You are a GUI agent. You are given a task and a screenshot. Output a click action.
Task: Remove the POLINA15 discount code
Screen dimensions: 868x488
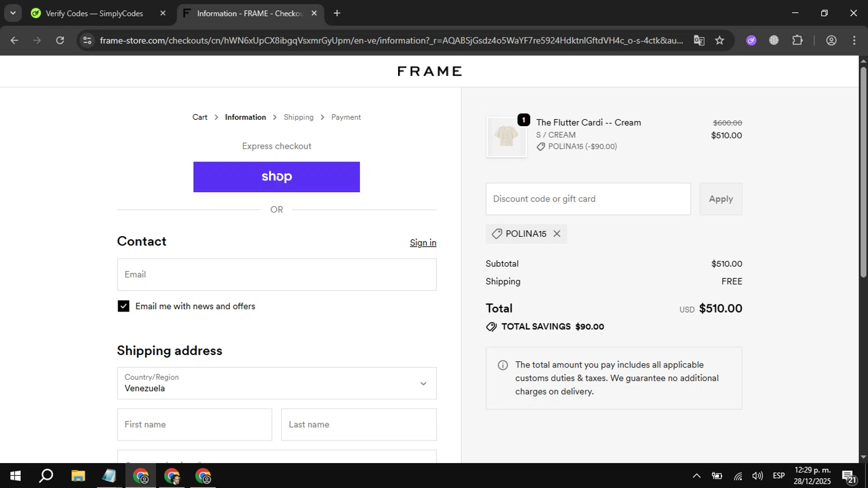(x=557, y=234)
